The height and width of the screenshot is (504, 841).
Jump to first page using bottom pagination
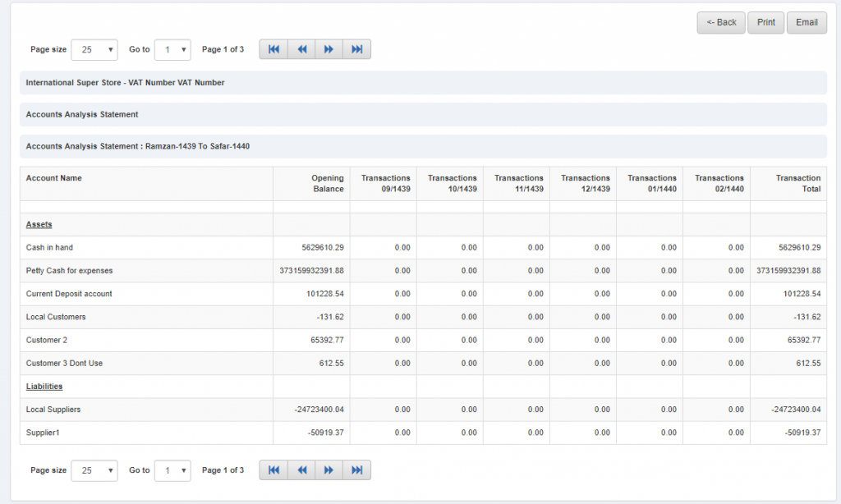click(273, 470)
